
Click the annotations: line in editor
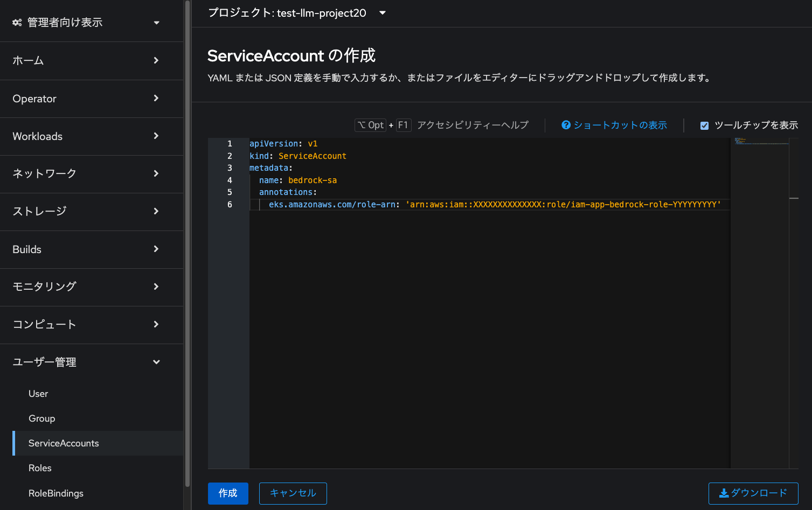(x=288, y=192)
